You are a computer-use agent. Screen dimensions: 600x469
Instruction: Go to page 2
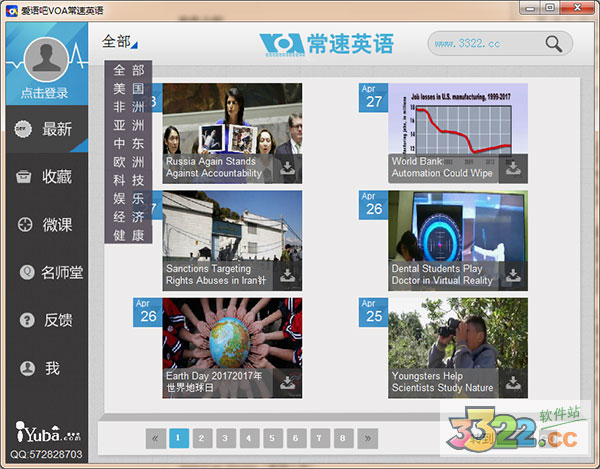pyautogui.click(x=202, y=438)
